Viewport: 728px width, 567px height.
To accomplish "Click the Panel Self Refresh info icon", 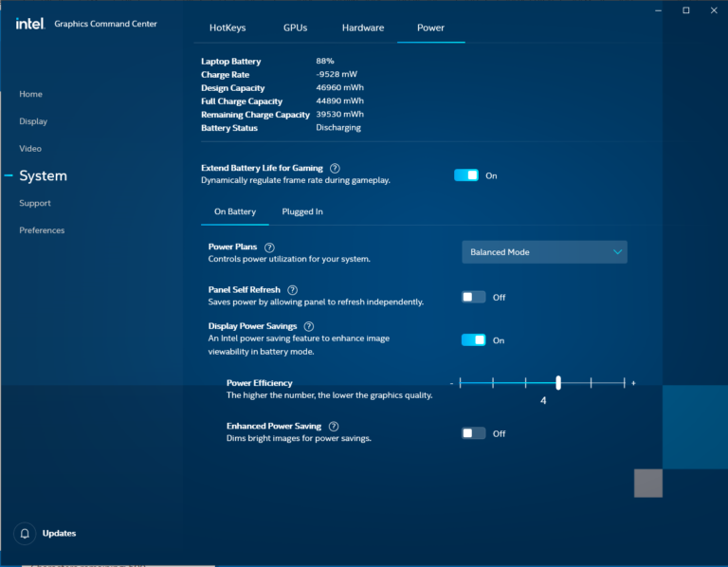I will click(293, 290).
